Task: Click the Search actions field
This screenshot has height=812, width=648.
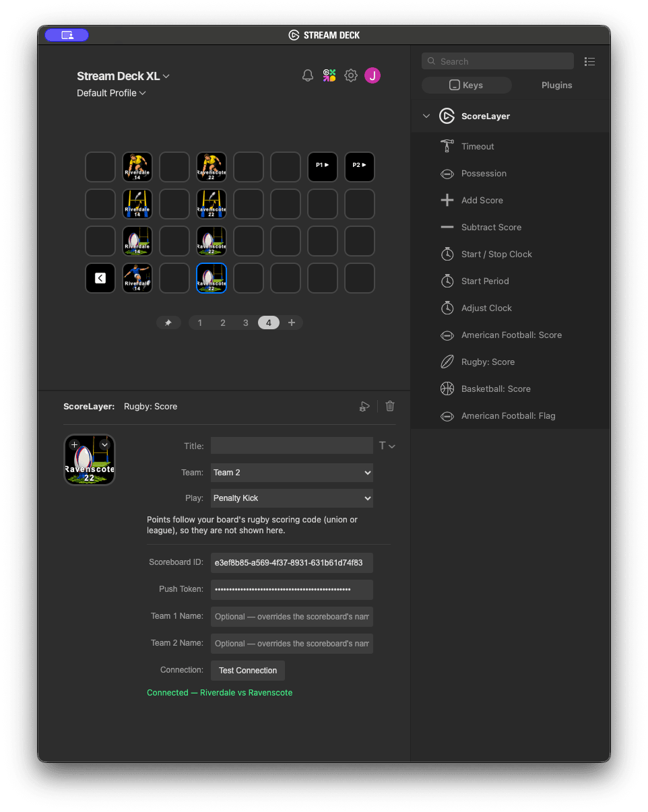Action: [498, 61]
